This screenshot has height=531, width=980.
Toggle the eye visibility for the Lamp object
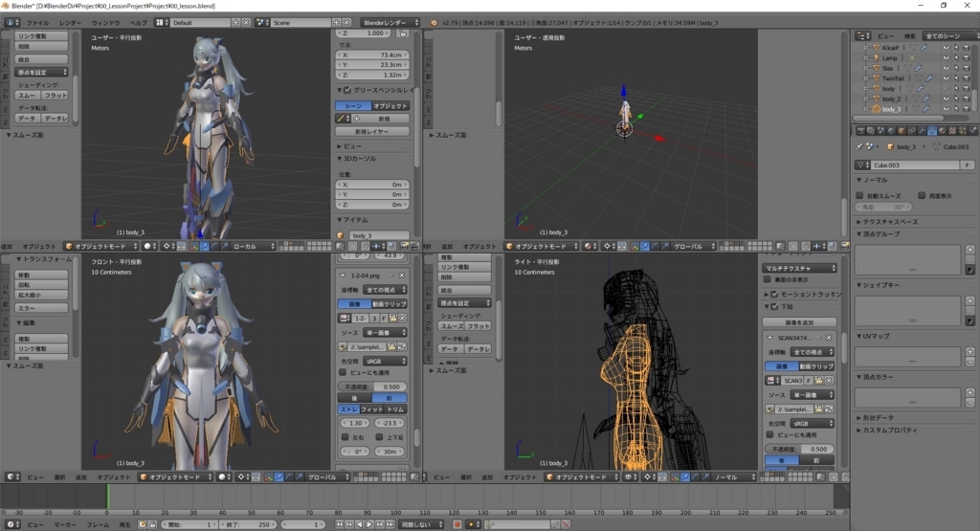click(x=947, y=57)
